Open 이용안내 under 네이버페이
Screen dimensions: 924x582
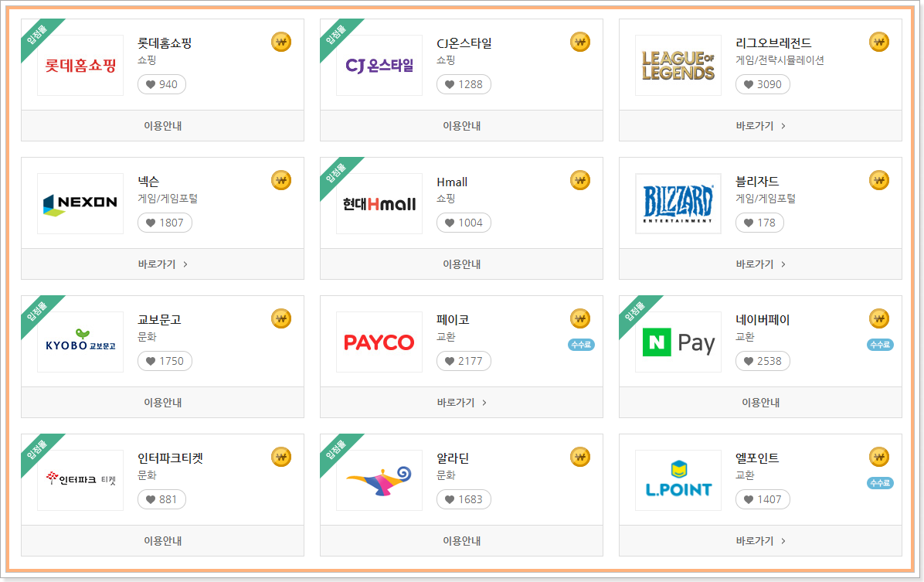760,402
